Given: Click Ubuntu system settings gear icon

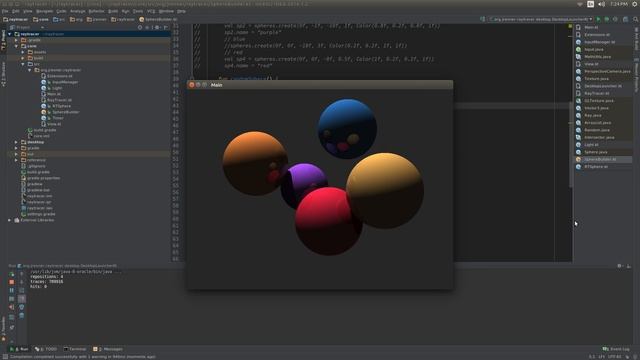Looking at the screenshot, I should [x=635, y=4].
